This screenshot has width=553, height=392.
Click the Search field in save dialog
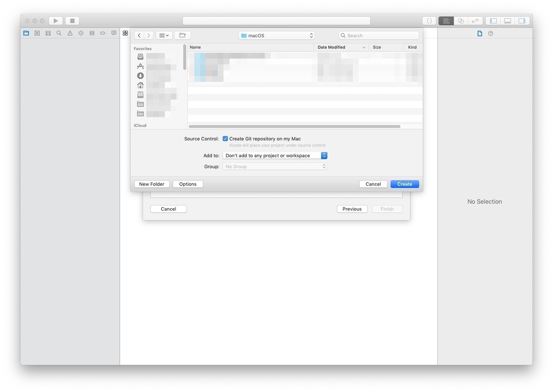tap(379, 35)
